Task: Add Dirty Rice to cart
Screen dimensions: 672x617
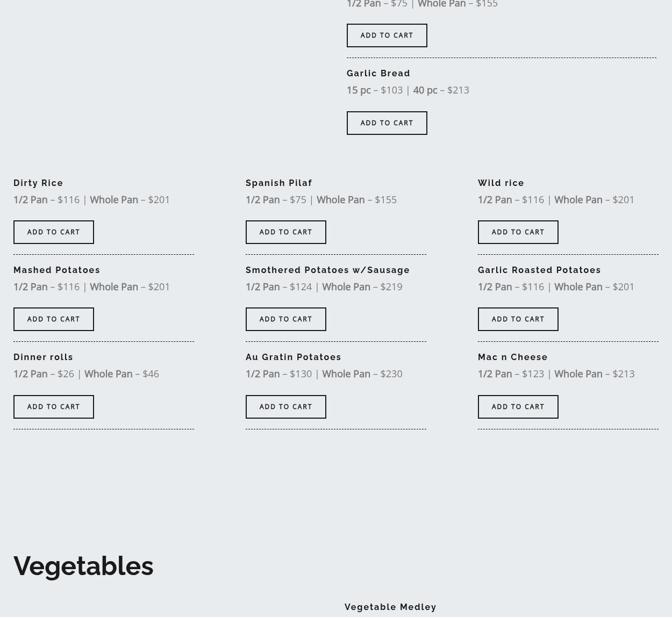Action: coord(53,232)
